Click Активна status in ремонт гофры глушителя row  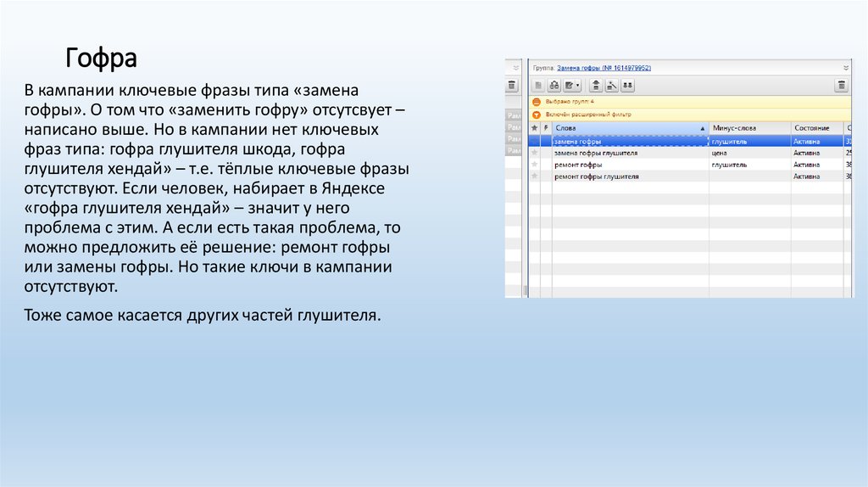807,176
